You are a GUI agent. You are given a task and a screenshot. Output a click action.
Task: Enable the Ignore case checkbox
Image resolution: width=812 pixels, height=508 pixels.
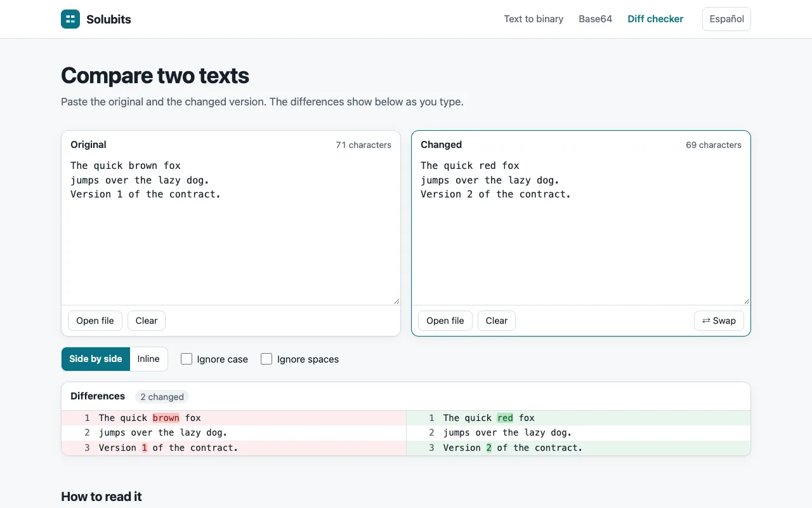pos(187,359)
